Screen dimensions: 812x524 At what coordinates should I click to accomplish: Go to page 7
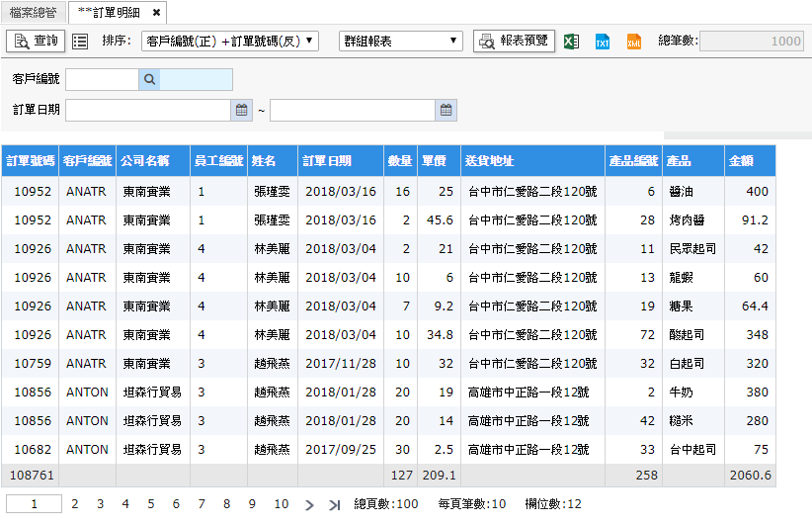pos(202,504)
